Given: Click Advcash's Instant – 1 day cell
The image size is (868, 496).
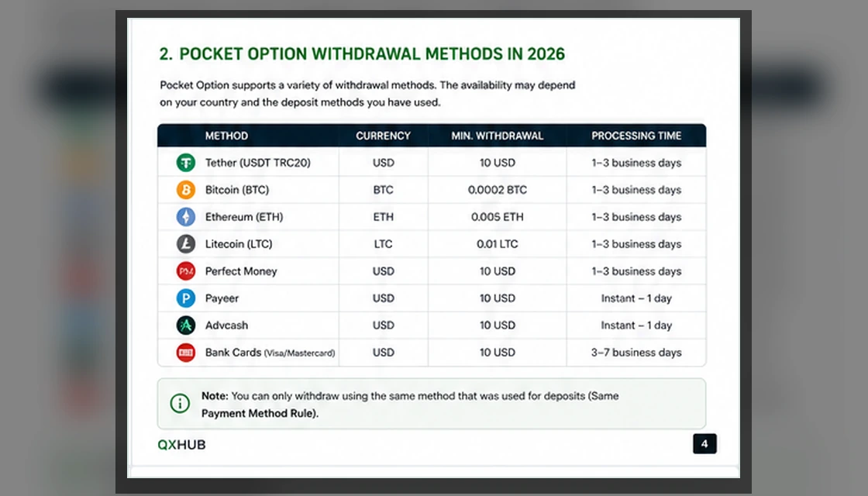Looking at the screenshot, I should pyautogui.click(x=636, y=325).
